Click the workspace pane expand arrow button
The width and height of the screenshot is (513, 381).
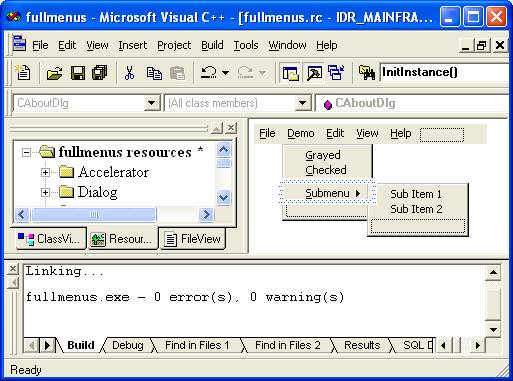[x=217, y=128]
